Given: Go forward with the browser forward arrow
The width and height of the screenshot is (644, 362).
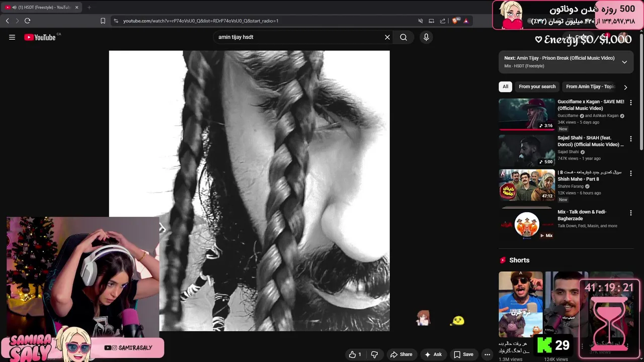Looking at the screenshot, I should point(17,21).
